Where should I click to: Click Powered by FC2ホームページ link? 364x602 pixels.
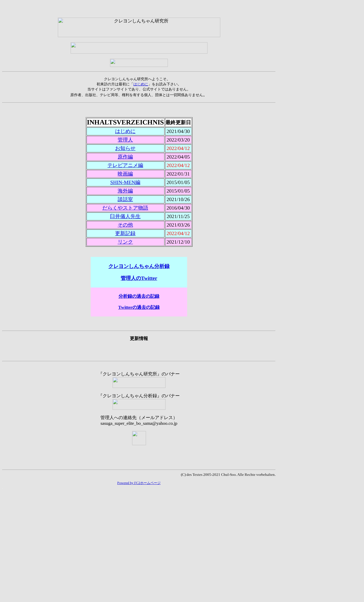point(139,483)
